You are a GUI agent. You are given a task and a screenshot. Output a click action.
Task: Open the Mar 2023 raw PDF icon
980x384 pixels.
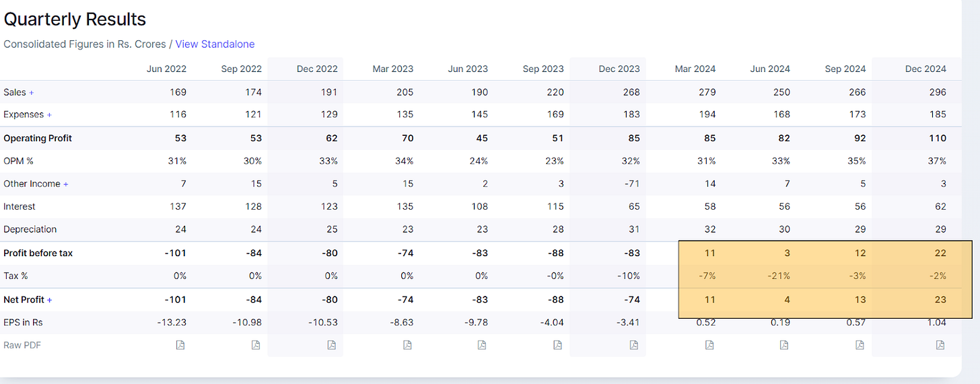(407, 345)
